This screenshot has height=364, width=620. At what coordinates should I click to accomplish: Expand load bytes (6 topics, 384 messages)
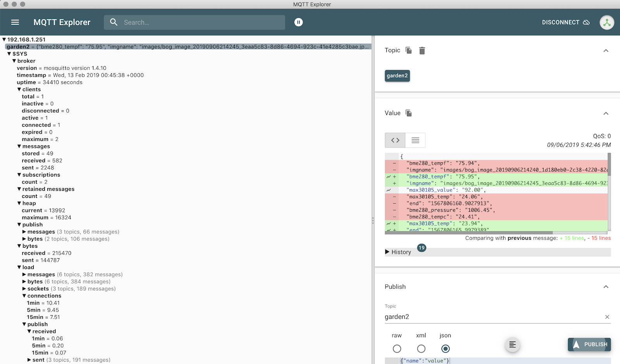coord(24,282)
